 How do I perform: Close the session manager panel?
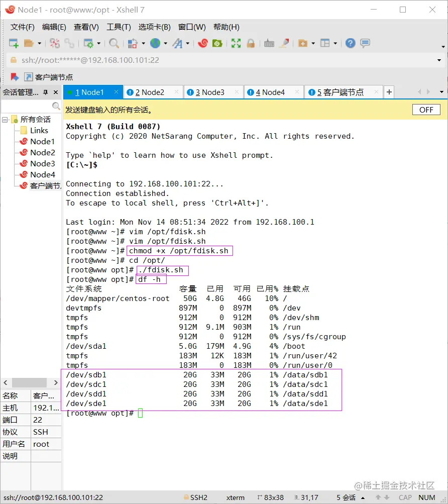tap(56, 92)
